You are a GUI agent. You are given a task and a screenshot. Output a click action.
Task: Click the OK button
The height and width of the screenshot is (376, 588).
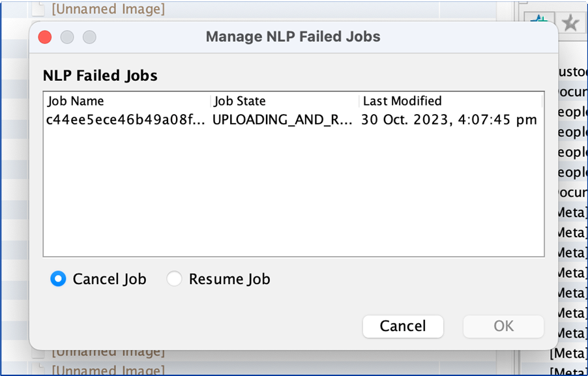(x=504, y=326)
